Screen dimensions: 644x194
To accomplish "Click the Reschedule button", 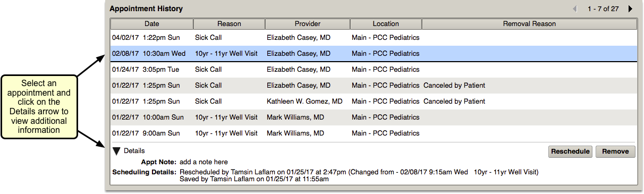I will [570, 151].
